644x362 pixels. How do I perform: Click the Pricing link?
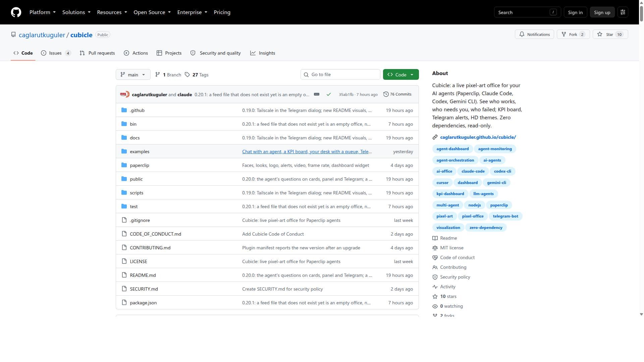[222, 12]
